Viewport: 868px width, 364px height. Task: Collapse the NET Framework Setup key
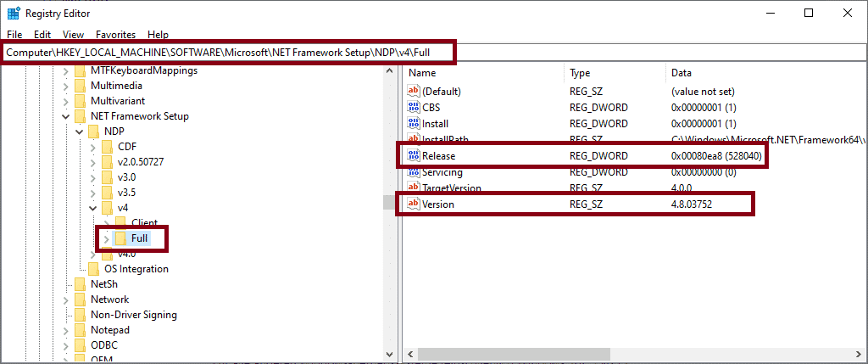point(66,116)
